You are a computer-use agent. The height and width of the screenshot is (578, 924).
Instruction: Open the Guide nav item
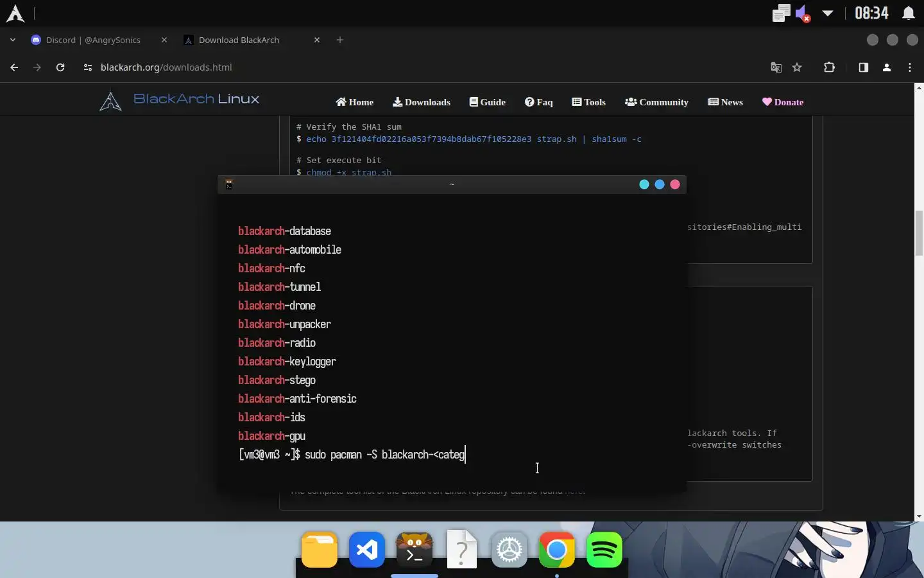click(488, 102)
